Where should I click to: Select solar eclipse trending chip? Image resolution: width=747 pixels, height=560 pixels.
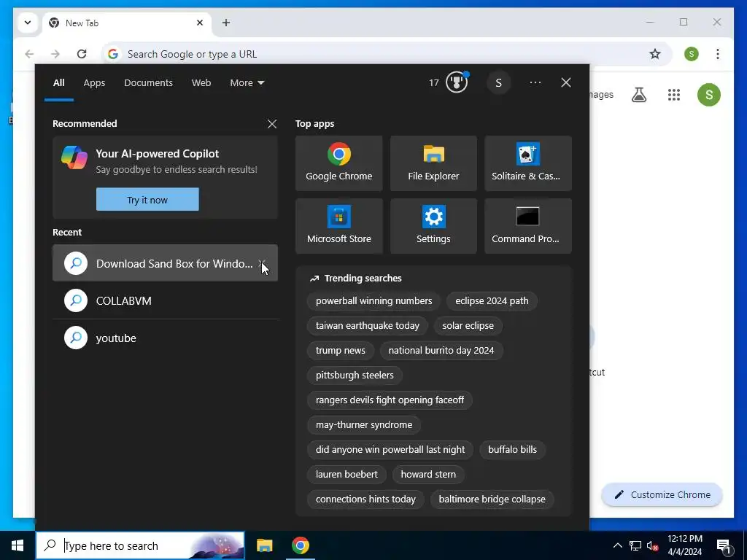click(x=468, y=326)
